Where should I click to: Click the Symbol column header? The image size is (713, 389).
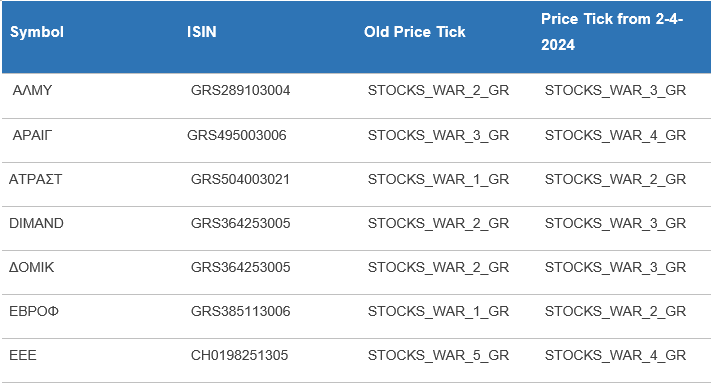tap(37, 32)
